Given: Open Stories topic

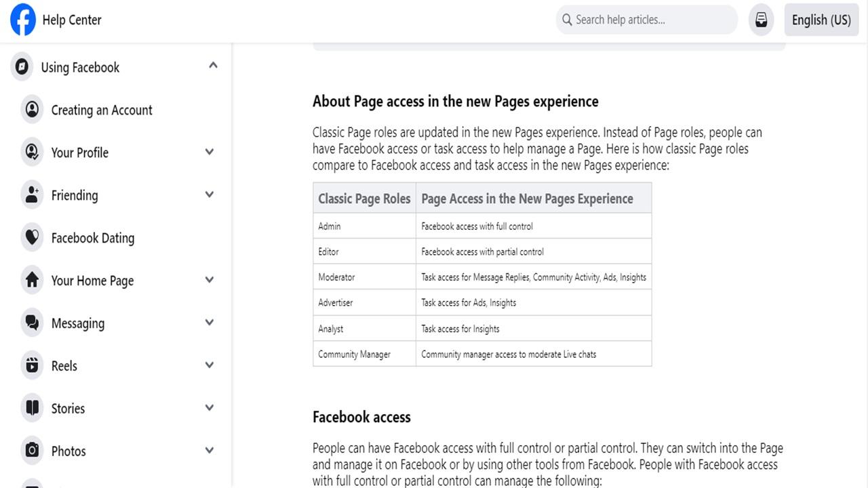Looking at the screenshot, I should [68, 409].
